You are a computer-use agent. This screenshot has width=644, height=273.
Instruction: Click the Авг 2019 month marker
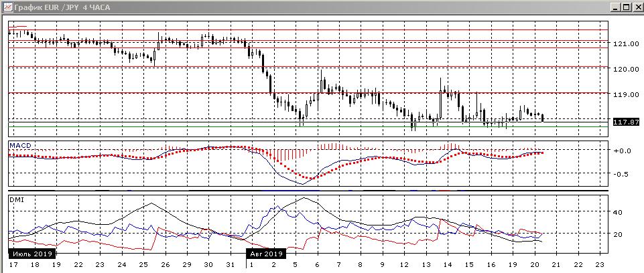265,254
